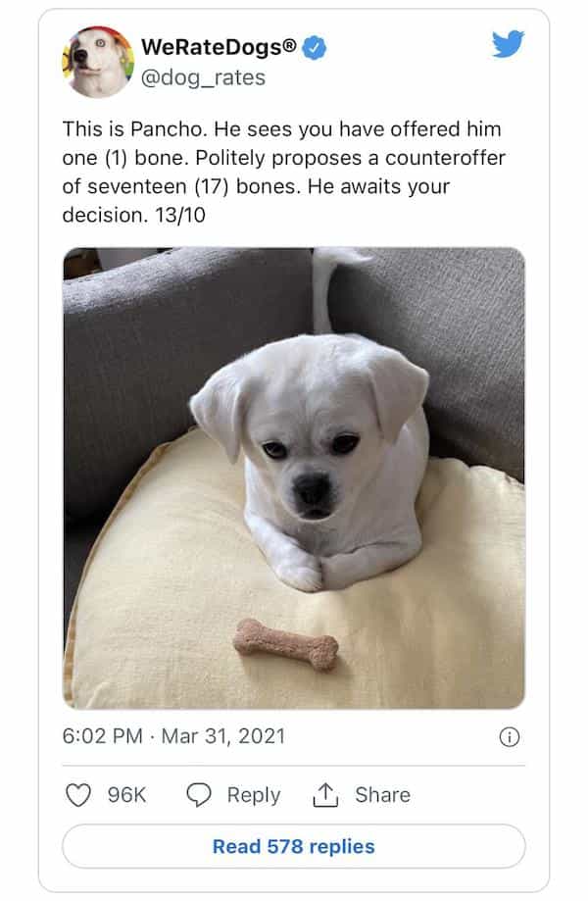This screenshot has width=588, height=901.
Task: Click the dog bone treat in photo
Action: point(286,645)
